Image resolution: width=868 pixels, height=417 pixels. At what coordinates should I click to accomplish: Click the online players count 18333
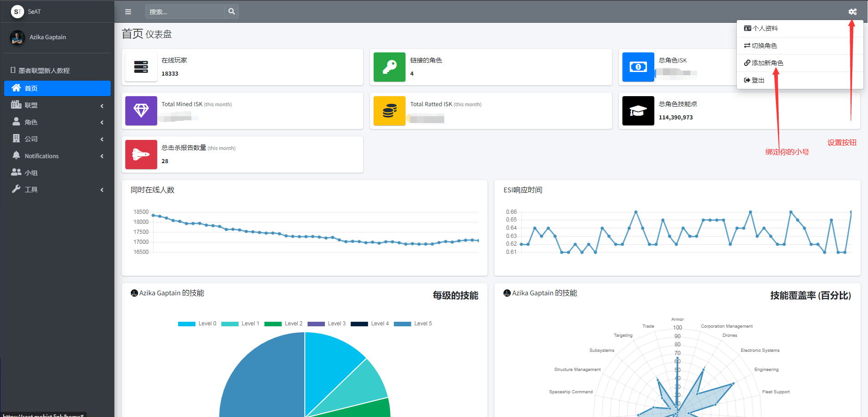click(170, 74)
